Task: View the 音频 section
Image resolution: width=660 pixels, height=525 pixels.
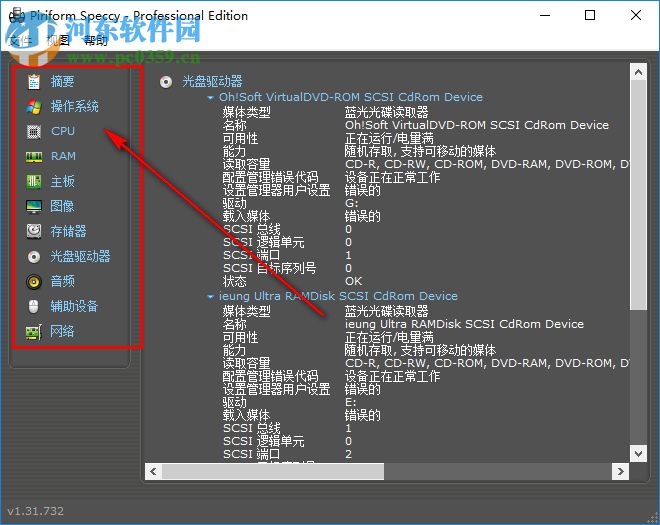Action: pyautogui.click(x=62, y=281)
